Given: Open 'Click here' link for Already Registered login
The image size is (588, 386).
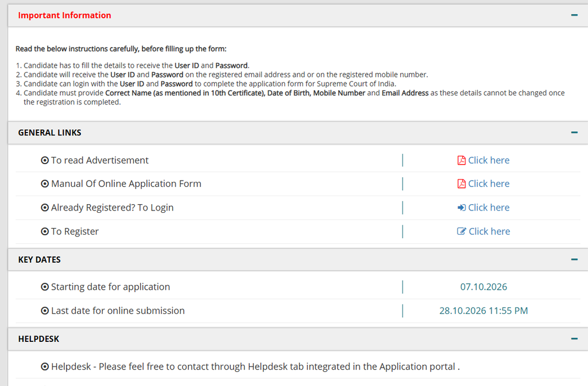Looking at the screenshot, I should pyautogui.click(x=489, y=208).
